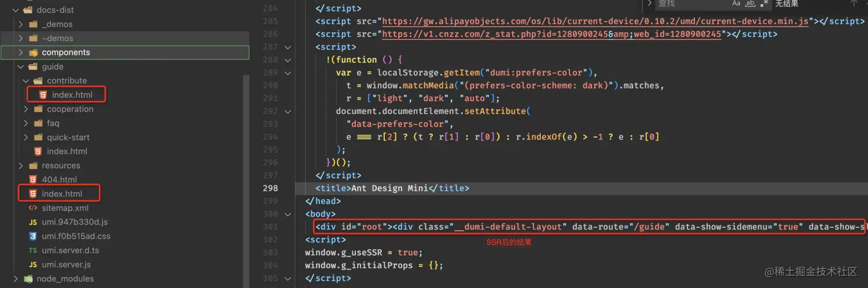Click JS icon of umi.server.js

click(x=33, y=264)
